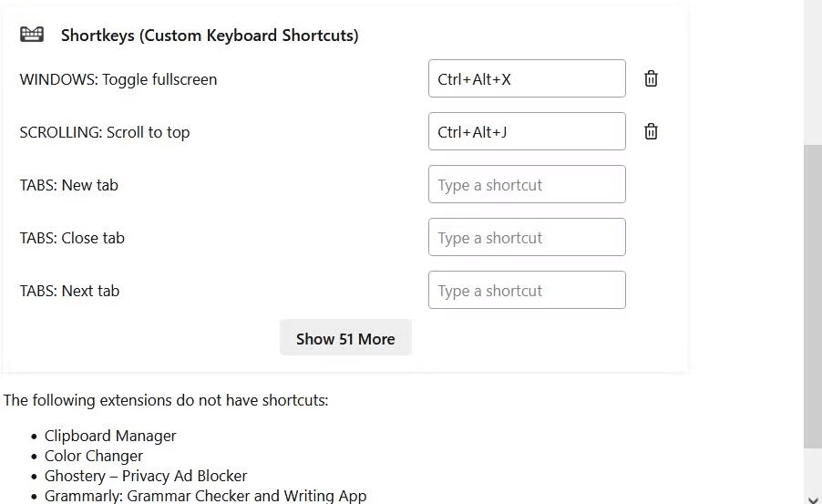This screenshot has height=504, width=822.
Task: Click the scroll down arrow
Action: pyautogui.click(x=813, y=499)
